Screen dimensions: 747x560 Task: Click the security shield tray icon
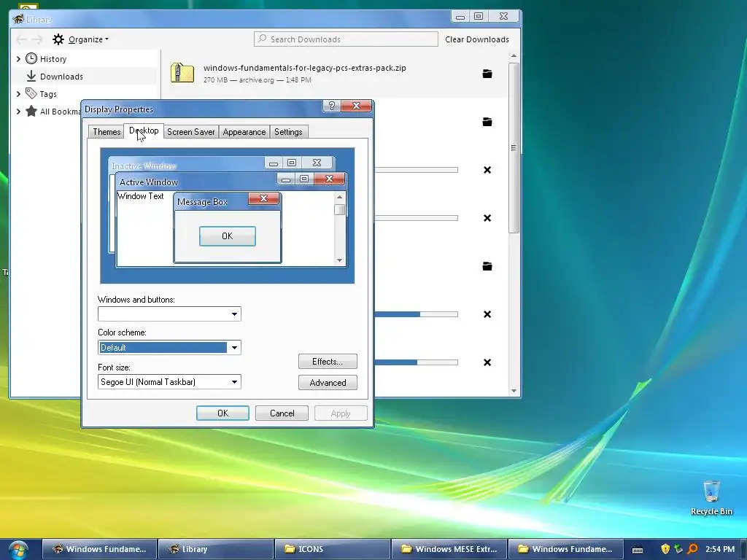tap(665, 549)
